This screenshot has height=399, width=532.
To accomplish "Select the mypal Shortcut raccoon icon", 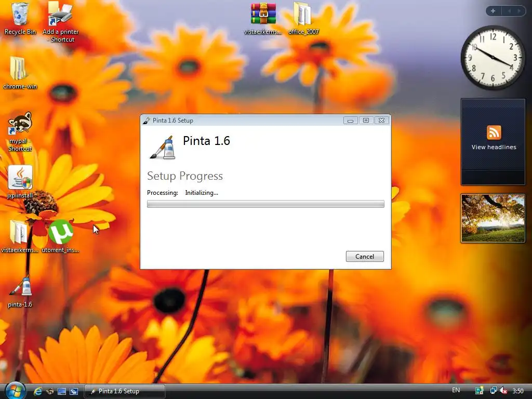I will (x=20, y=132).
